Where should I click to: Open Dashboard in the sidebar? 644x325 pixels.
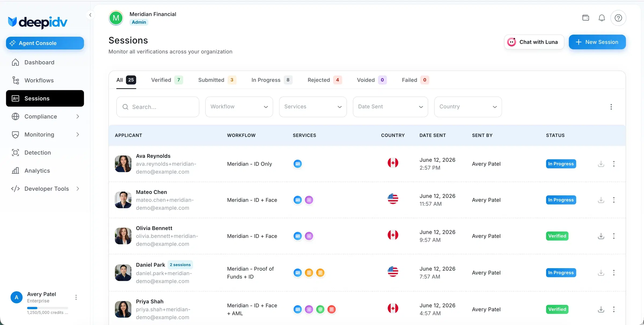click(x=45, y=62)
